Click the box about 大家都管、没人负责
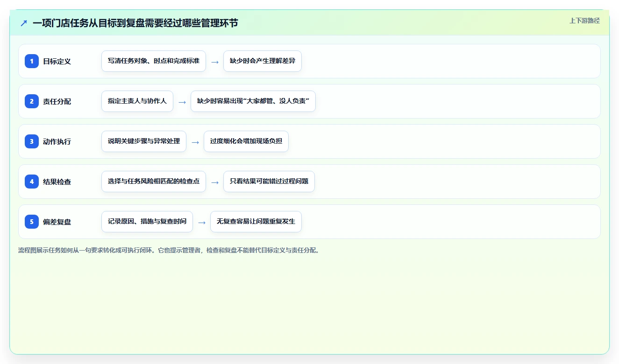619x364 pixels. tap(253, 101)
